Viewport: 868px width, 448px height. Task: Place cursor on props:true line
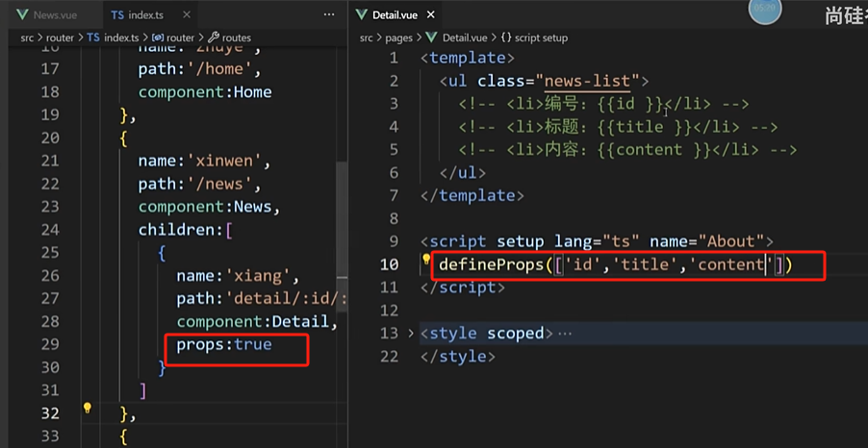pyautogui.click(x=224, y=344)
